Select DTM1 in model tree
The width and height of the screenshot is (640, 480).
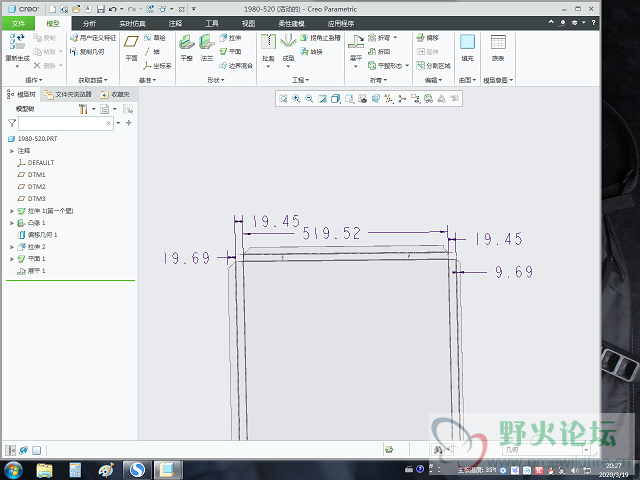click(32, 175)
